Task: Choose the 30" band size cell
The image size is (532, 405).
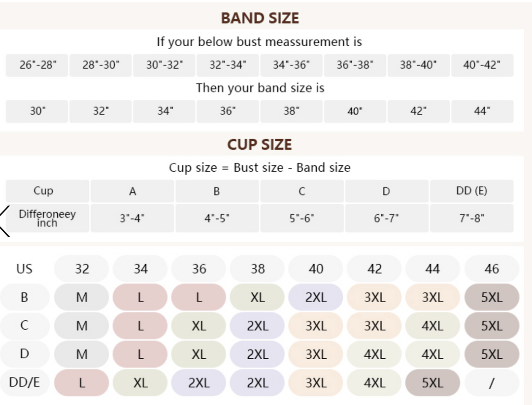Action: coord(37,111)
